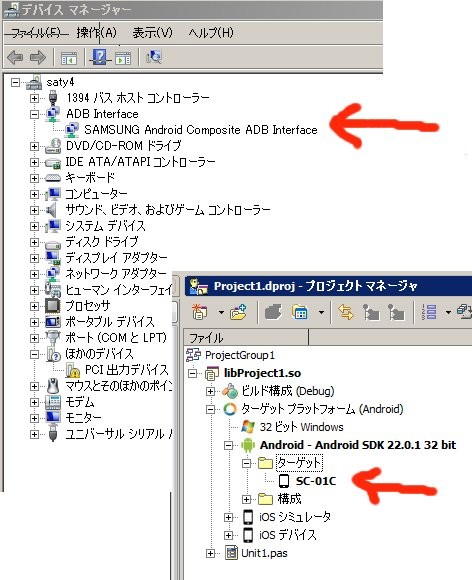
Task: Click the action pane toolbar icon beside Help
Action: coord(123,58)
